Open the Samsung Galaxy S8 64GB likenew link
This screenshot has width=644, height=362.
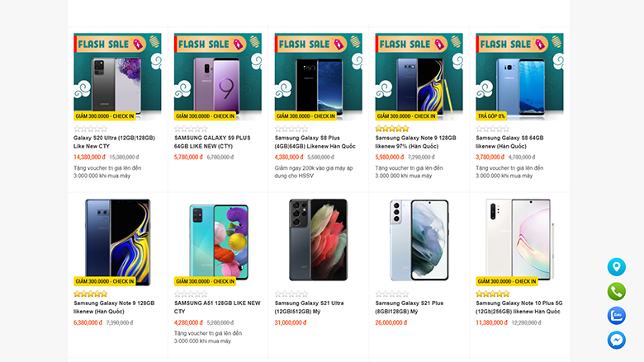[509, 142]
